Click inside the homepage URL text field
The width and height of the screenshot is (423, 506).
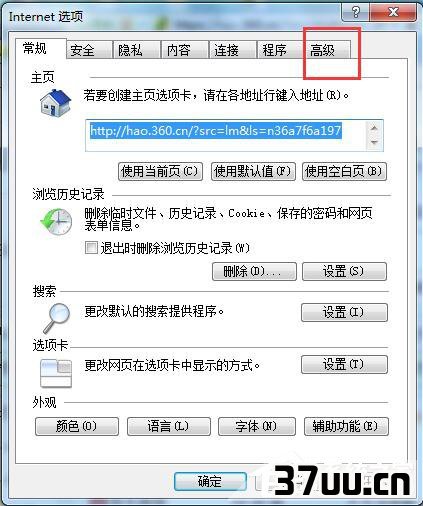[x=226, y=135]
